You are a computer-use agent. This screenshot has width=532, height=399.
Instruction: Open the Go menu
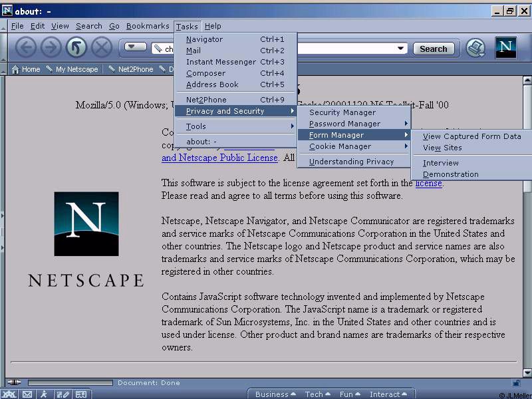(114, 26)
